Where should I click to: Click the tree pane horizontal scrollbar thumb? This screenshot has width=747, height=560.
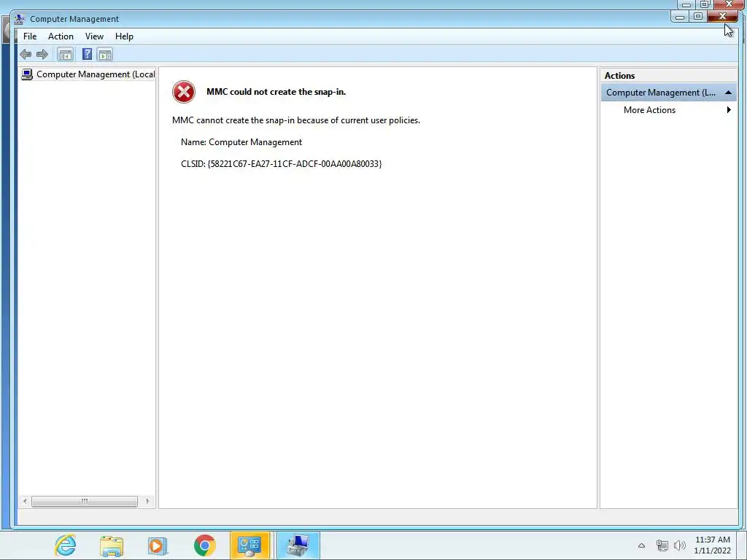85,501
